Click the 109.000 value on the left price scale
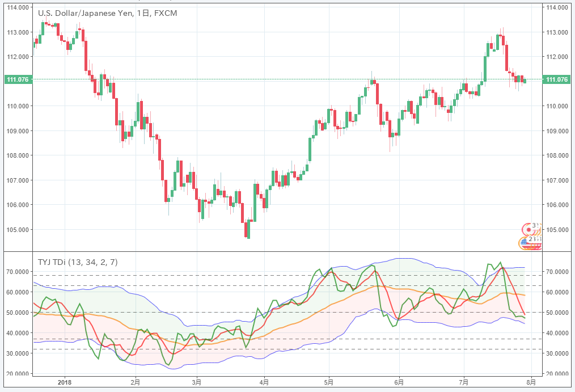This screenshot has width=575, height=392. (x=18, y=131)
